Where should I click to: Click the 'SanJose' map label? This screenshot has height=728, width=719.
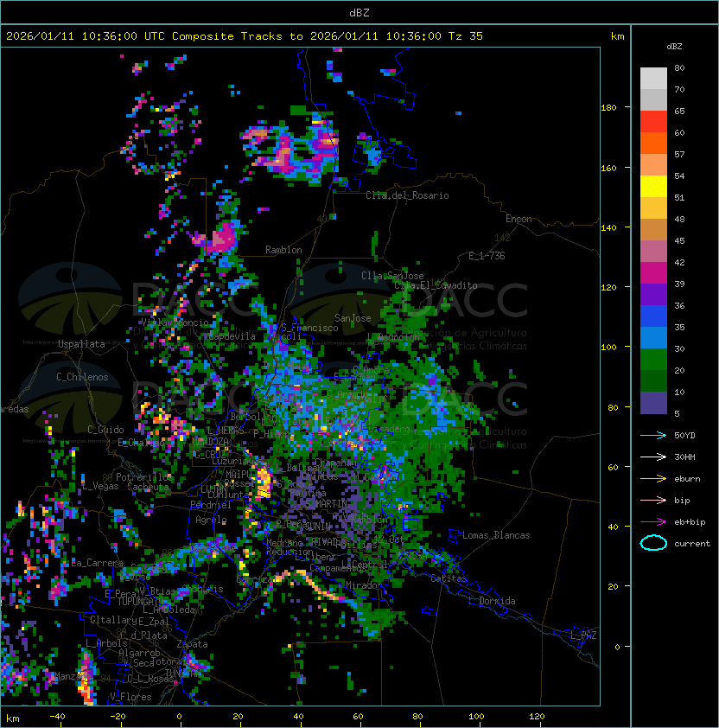[353, 318]
